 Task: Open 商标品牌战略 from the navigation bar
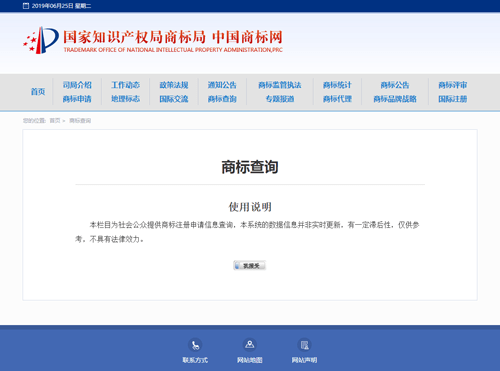coord(395,99)
